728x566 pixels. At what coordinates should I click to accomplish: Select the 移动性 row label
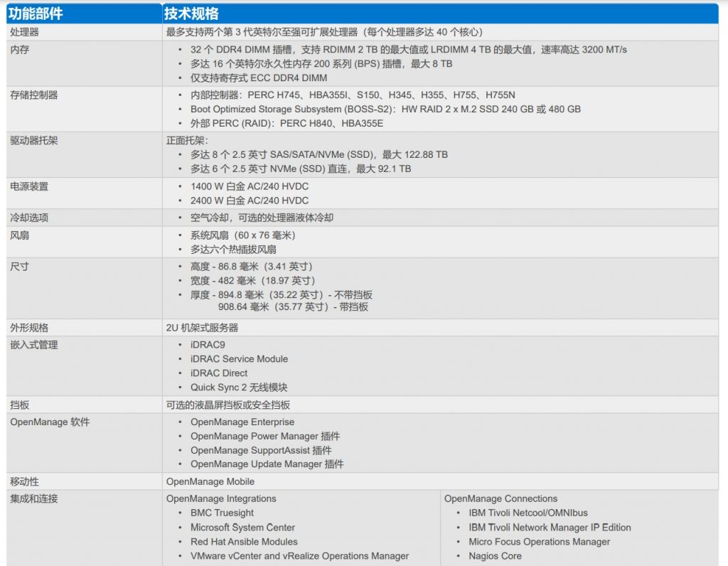point(25,481)
